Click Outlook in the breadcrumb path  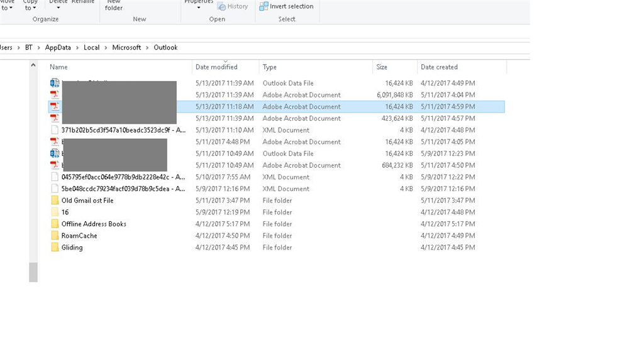tap(165, 48)
